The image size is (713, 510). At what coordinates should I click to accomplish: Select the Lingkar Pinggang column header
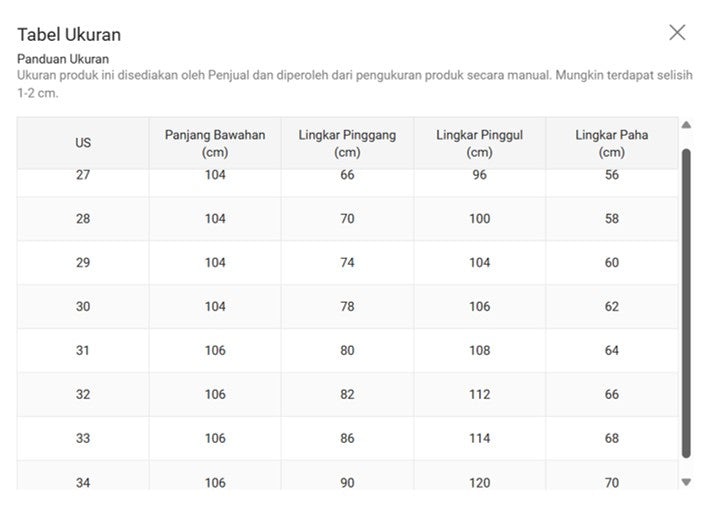click(347, 143)
